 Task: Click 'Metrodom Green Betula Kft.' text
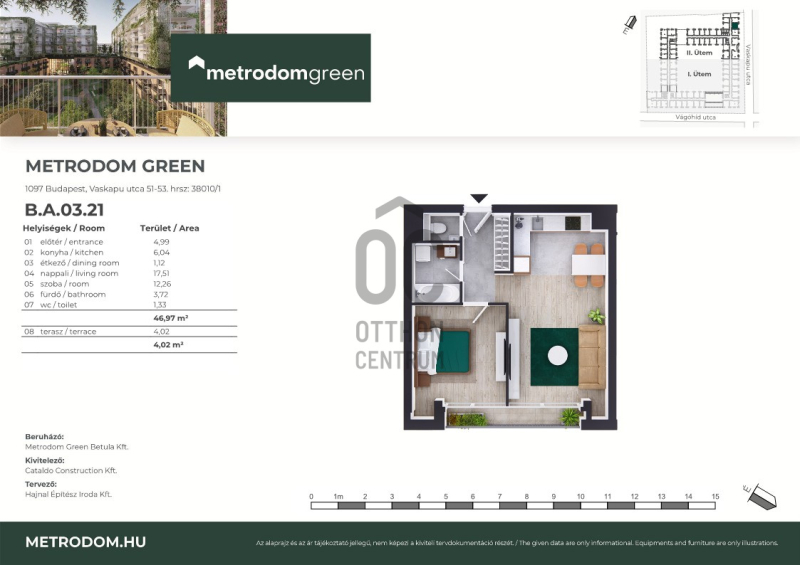pos(77,447)
